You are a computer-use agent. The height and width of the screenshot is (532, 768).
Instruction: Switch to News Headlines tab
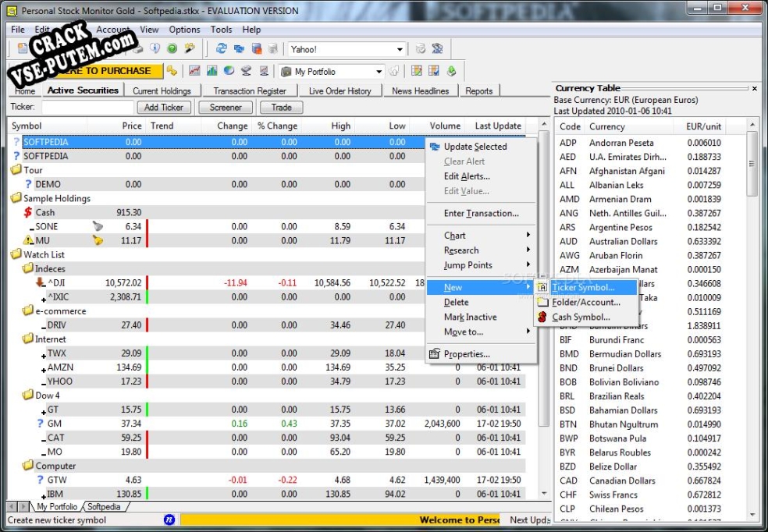point(420,90)
